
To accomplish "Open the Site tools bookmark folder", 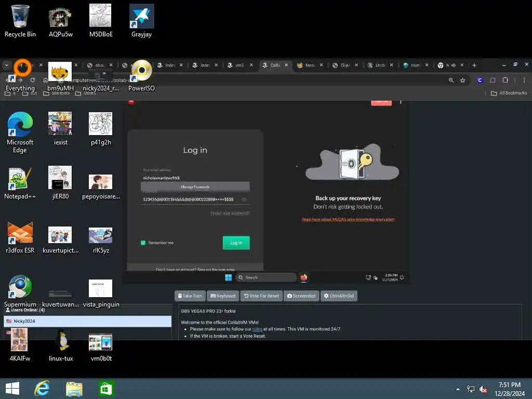I will click(56, 93).
